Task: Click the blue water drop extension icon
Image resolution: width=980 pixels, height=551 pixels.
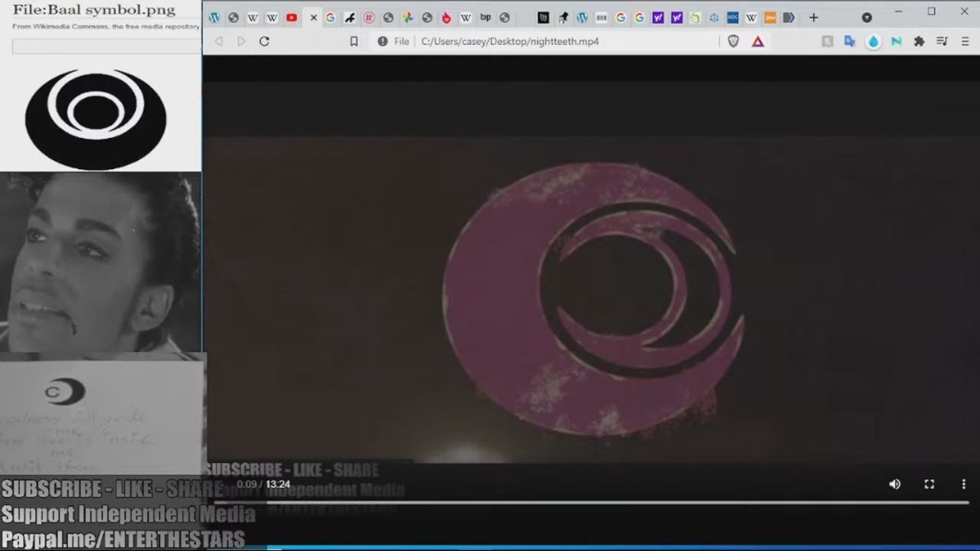Action: click(873, 41)
